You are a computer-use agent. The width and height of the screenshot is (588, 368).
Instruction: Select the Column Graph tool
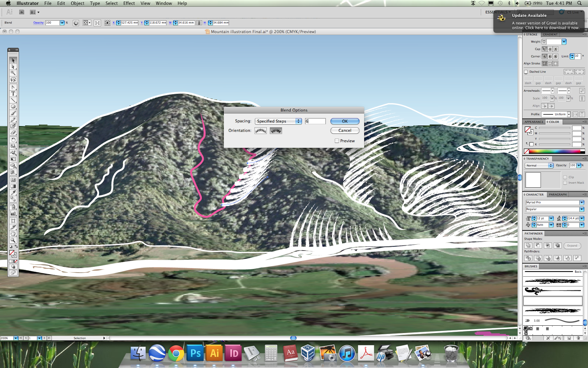[13, 213]
